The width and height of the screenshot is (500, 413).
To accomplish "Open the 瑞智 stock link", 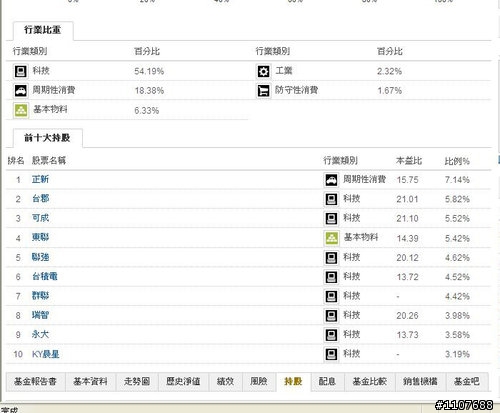I will (x=40, y=315).
